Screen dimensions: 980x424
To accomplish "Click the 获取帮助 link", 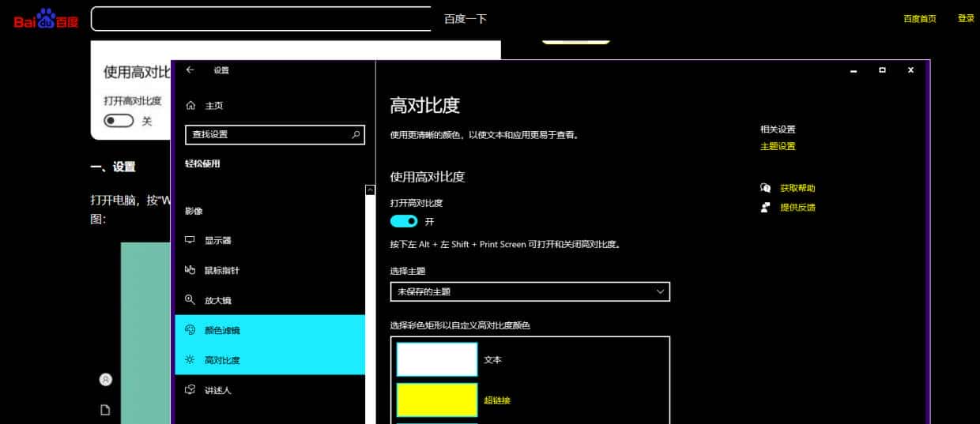I will click(x=797, y=188).
